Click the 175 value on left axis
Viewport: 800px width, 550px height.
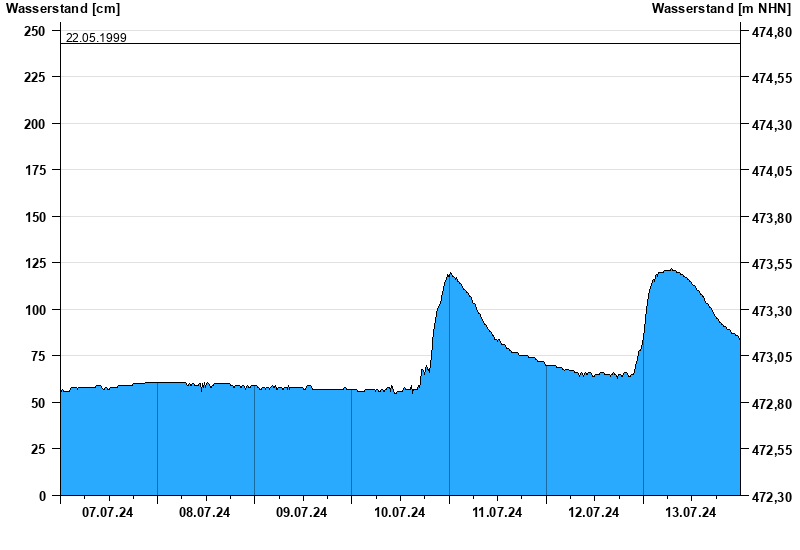pos(35,170)
